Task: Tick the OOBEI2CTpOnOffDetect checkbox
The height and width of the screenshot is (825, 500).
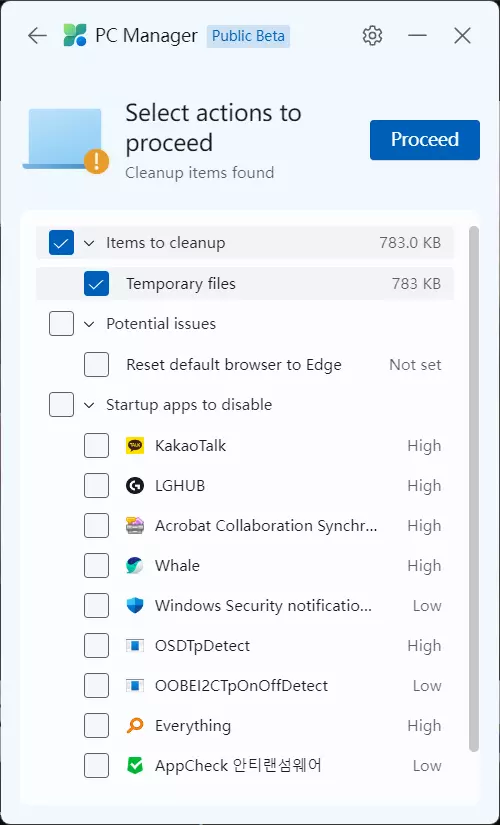Action: click(96, 686)
